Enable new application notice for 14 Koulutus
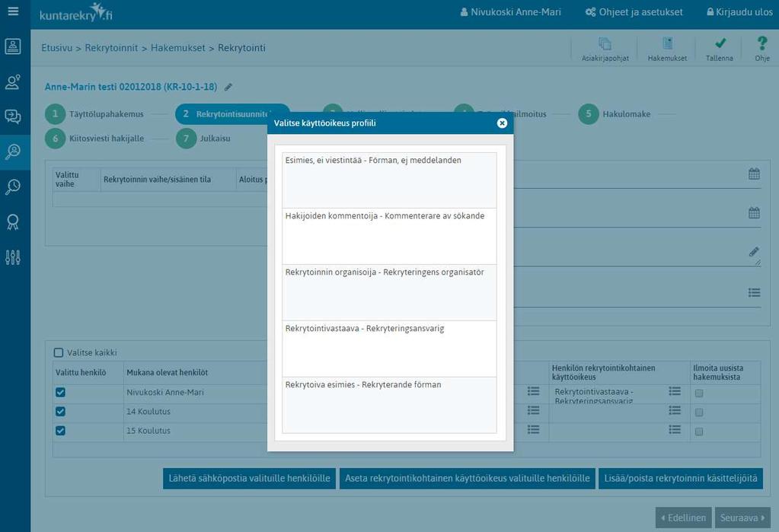 tap(699, 413)
